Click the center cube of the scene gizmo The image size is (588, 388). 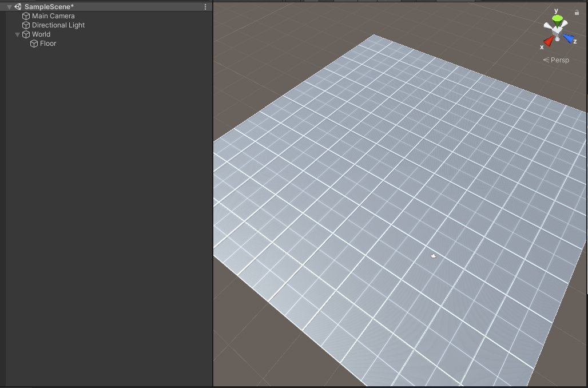point(557,32)
